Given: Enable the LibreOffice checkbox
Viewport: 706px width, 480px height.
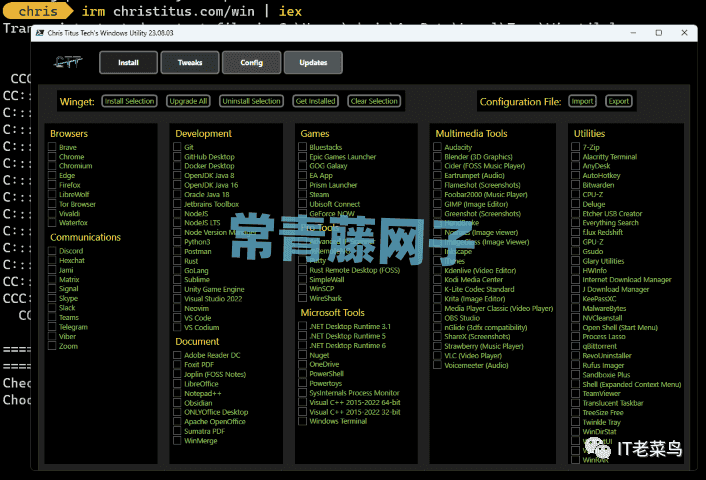Looking at the screenshot, I should coord(177,384).
